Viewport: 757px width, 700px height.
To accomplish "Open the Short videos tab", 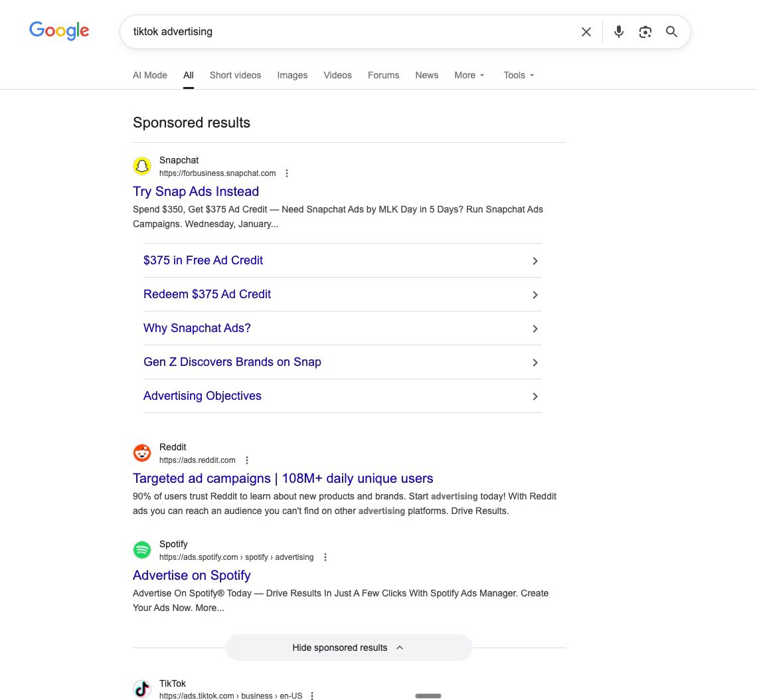I will point(235,75).
